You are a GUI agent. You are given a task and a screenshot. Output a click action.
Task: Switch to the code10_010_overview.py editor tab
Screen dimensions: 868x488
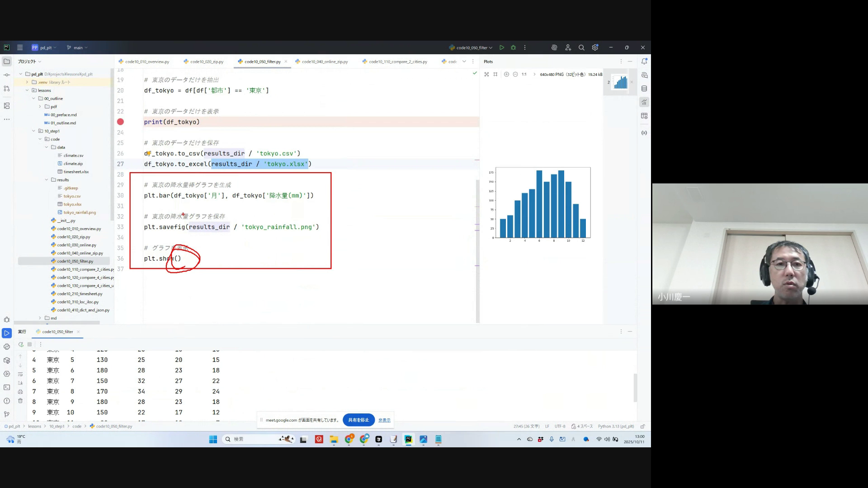(x=147, y=61)
